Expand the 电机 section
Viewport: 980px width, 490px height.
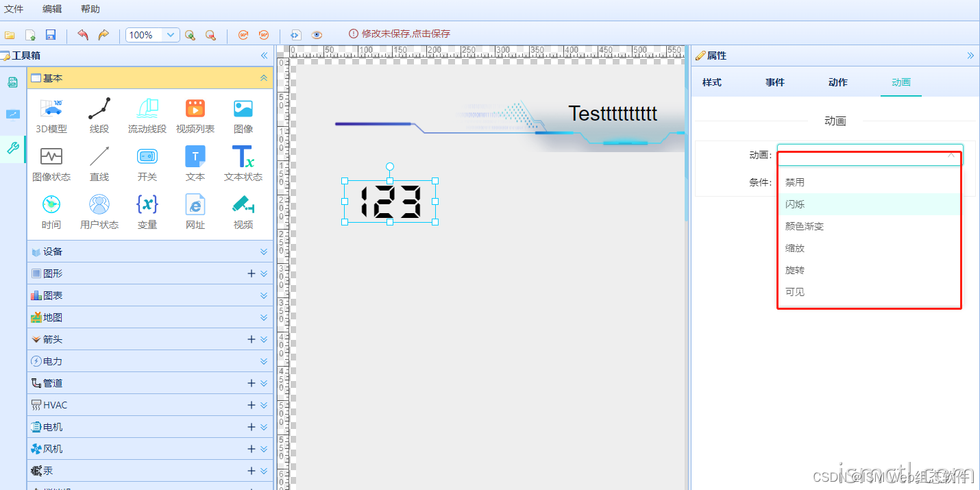[x=264, y=427]
